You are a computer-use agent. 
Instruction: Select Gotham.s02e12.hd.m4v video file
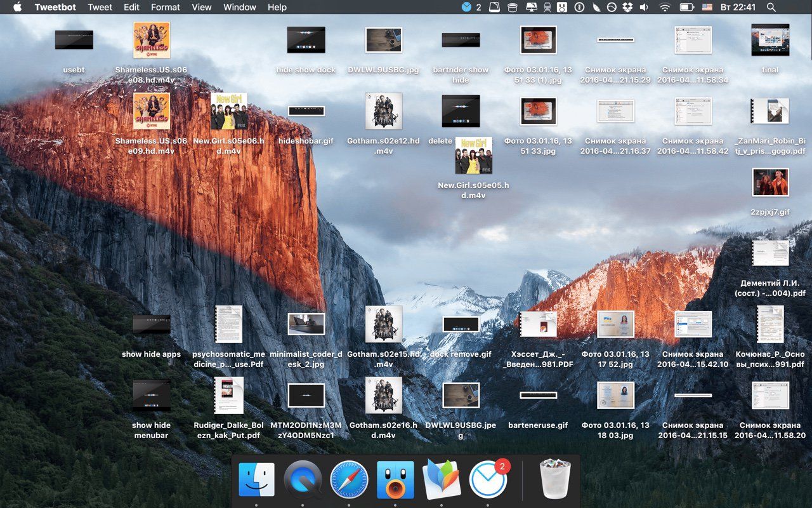tap(384, 111)
